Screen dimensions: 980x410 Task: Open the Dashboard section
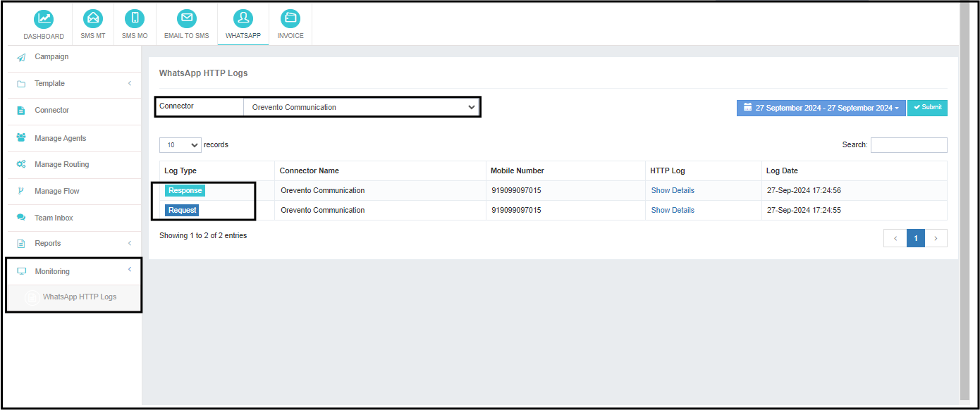pyautogui.click(x=43, y=23)
